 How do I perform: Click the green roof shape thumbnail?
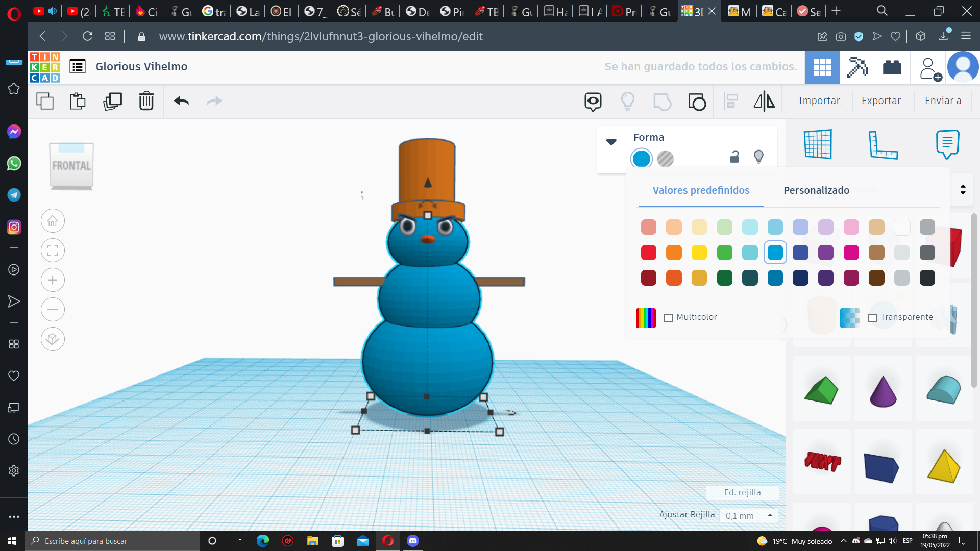[x=821, y=389]
